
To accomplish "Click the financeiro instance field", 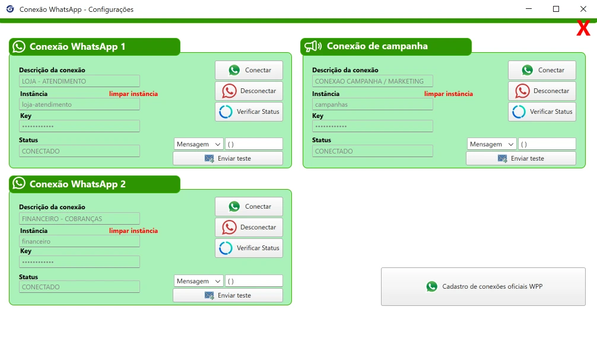I will (x=79, y=241).
